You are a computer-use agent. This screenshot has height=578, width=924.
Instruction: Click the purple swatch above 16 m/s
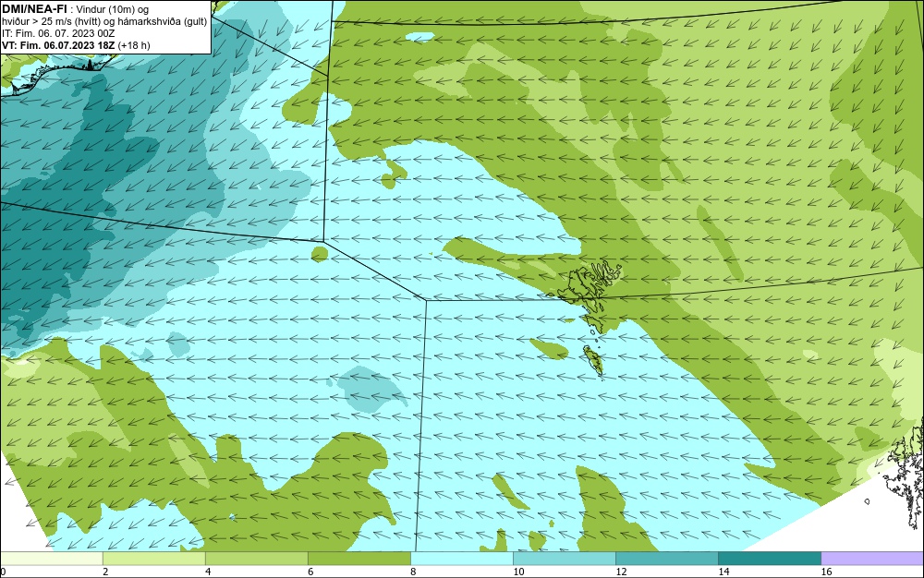click(x=872, y=559)
